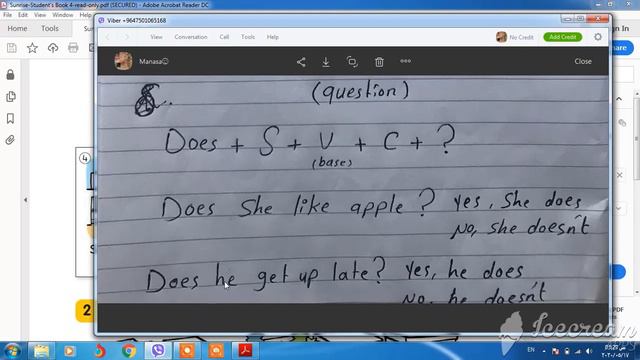The width and height of the screenshot is (640, 360).
Task: Open the Viber View menu
Action: tap(156, 37)
